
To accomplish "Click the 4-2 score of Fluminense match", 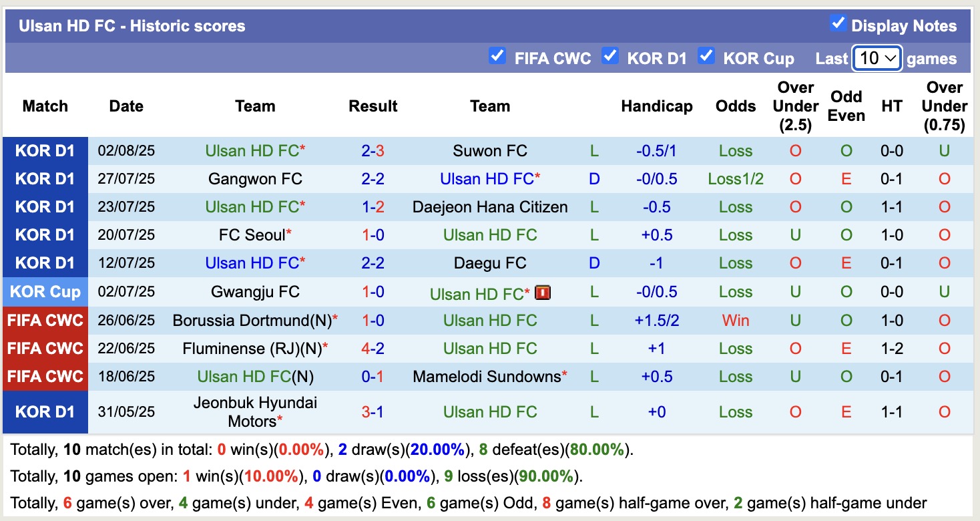I will [373, 349].
